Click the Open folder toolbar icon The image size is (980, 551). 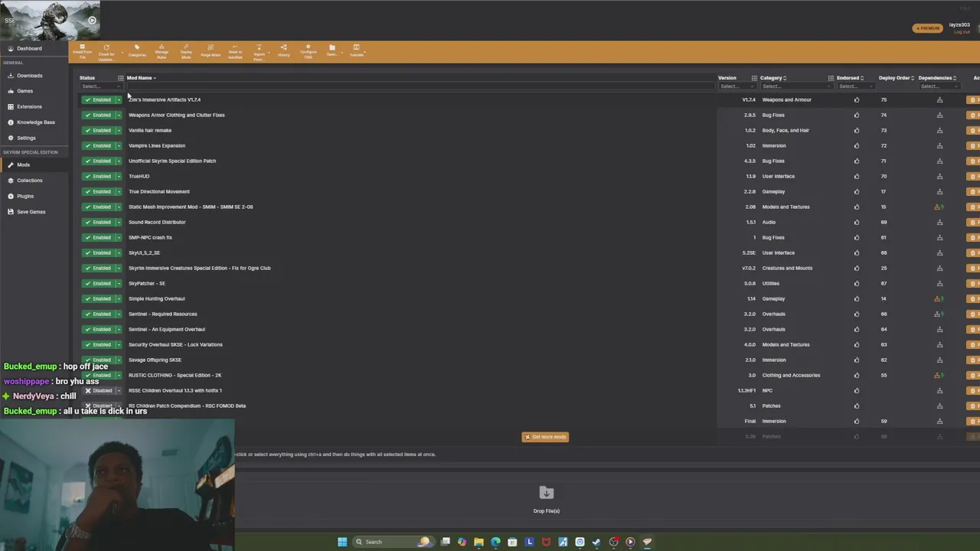click(332, 51)
